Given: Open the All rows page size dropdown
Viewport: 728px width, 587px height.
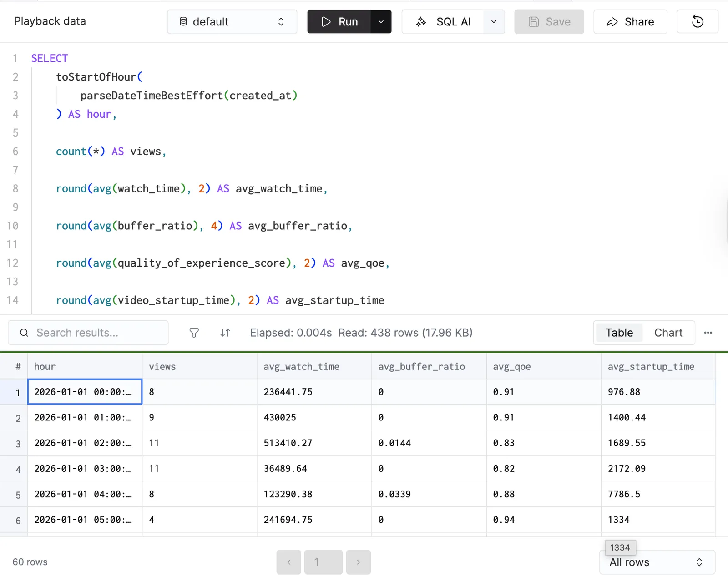Looking at the screenshot, I should click(657, 562).
